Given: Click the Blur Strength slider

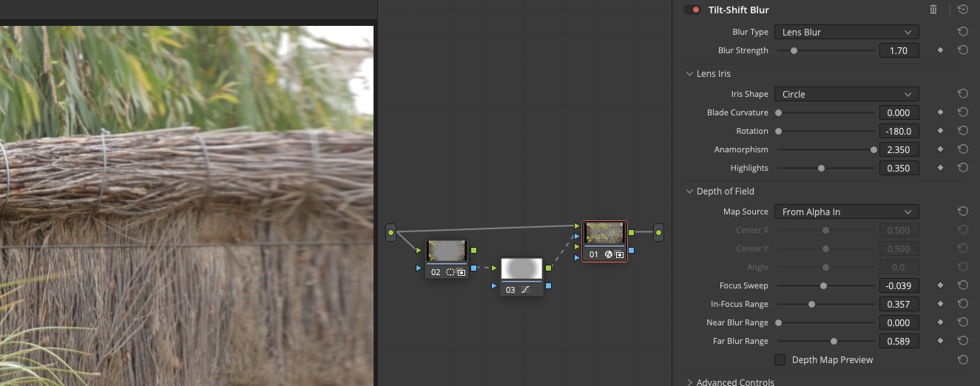Looking at the screenshot, I should point(825,51).
